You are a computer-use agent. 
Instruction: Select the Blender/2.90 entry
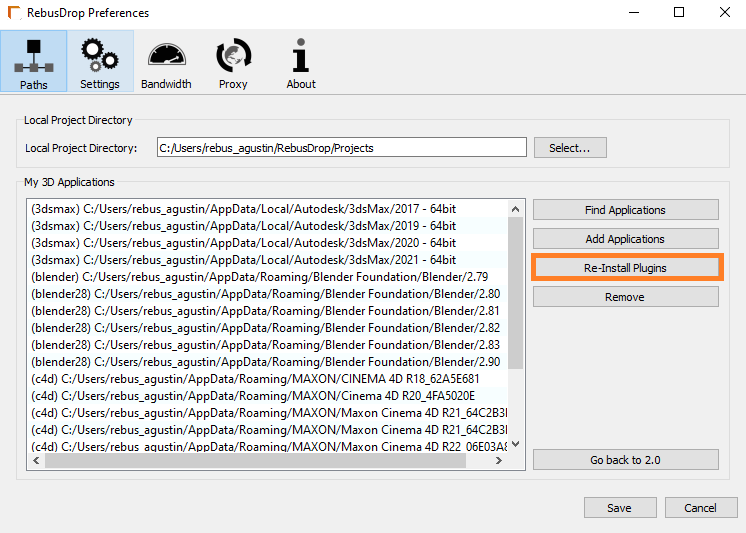(x=268, y=362)
